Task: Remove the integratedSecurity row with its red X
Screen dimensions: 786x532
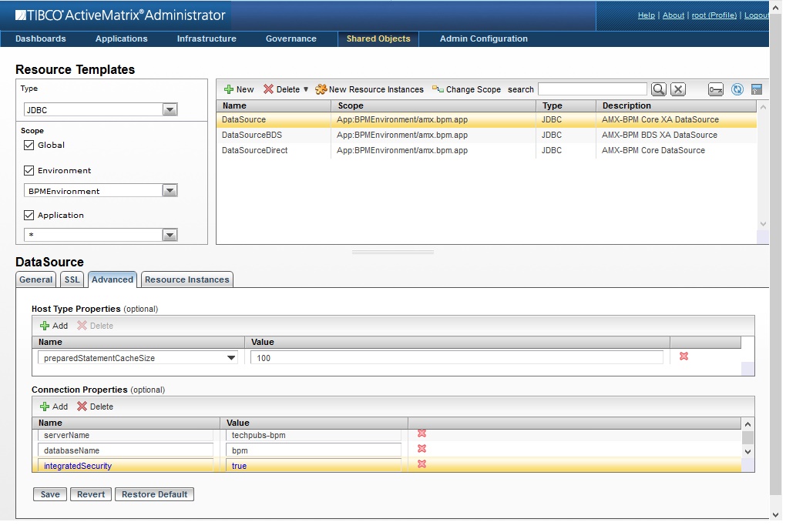Action: tap(422, 464)
